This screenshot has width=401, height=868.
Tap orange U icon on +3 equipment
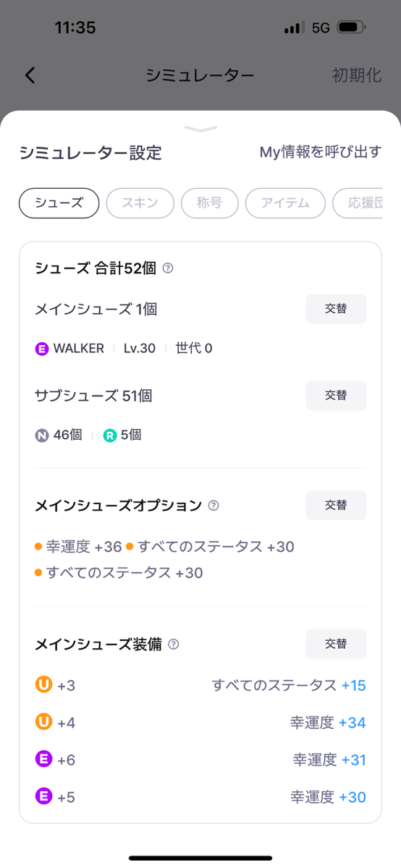pos(43,684)
